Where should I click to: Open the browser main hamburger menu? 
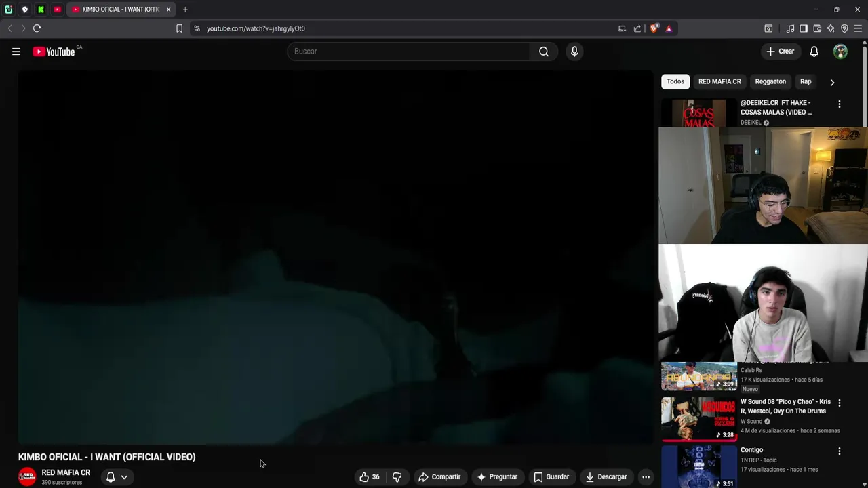(x=858, y=28)
